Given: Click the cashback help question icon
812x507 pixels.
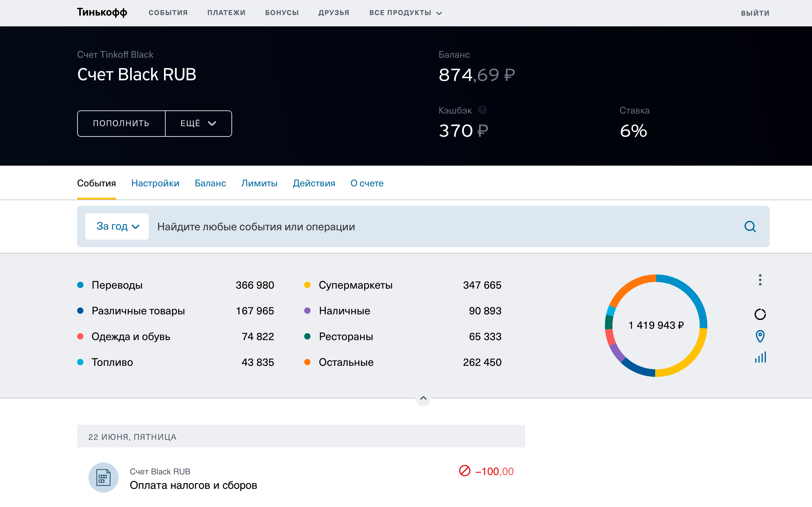Looking at the screenshot, I should 482,110.
